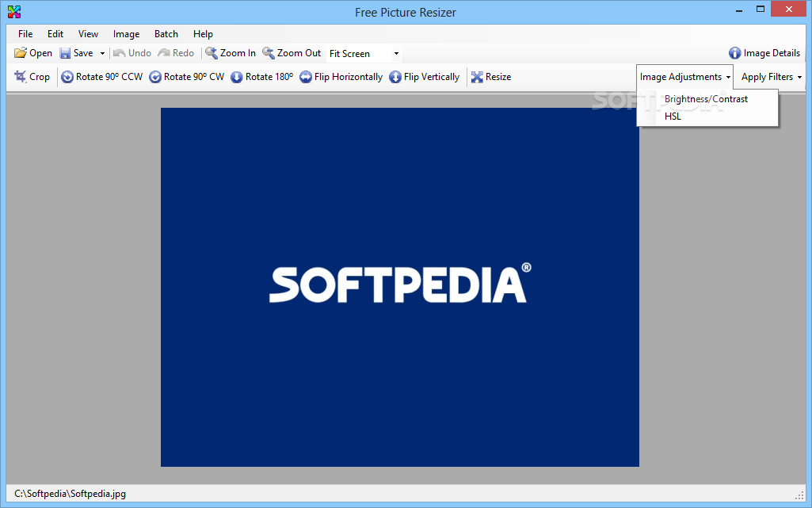Click the Zoom Out magnifier icon

point(269,53)
